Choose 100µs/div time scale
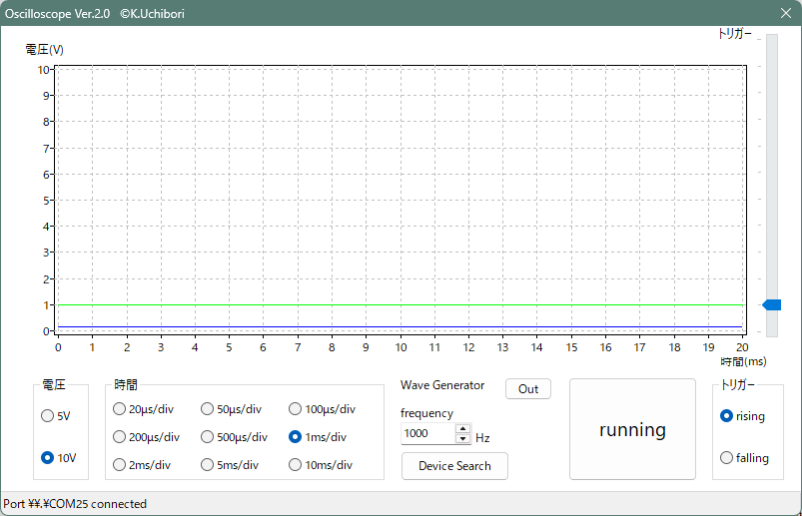802x516 pixels. tap(295, 408)
